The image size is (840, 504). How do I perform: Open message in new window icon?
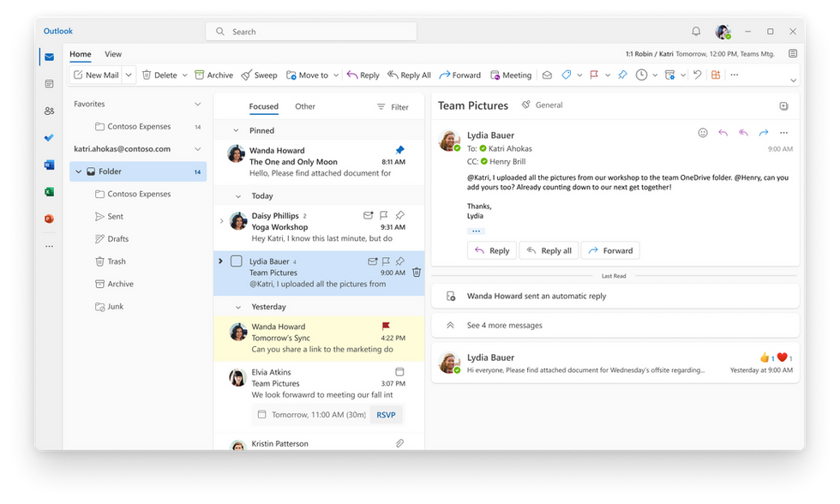[x=783, y=106]
